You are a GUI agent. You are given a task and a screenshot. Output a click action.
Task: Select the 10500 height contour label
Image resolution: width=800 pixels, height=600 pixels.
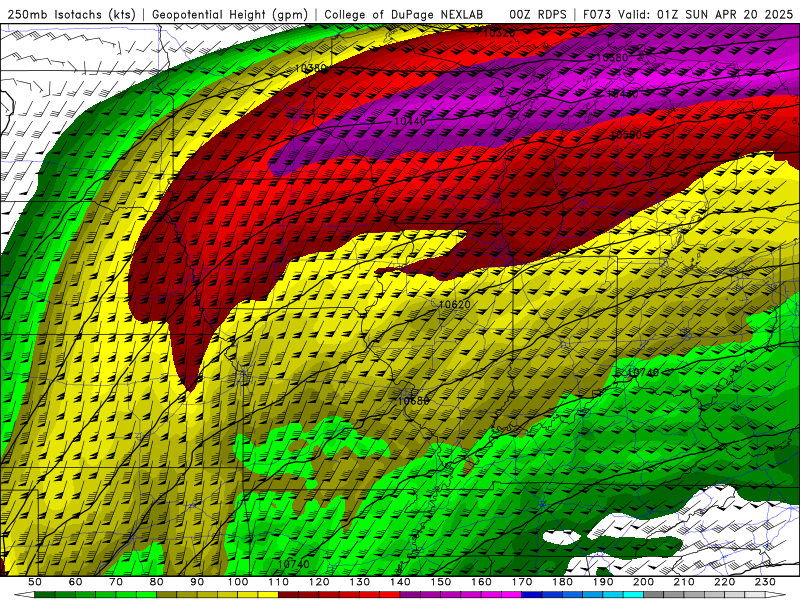pyautogui.click(x=626, y=135)
